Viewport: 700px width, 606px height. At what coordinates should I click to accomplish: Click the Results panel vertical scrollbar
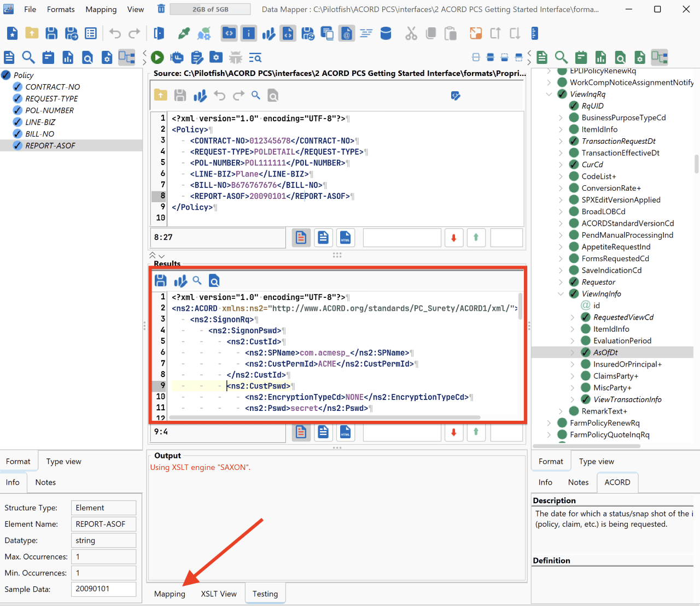point(520,306)
